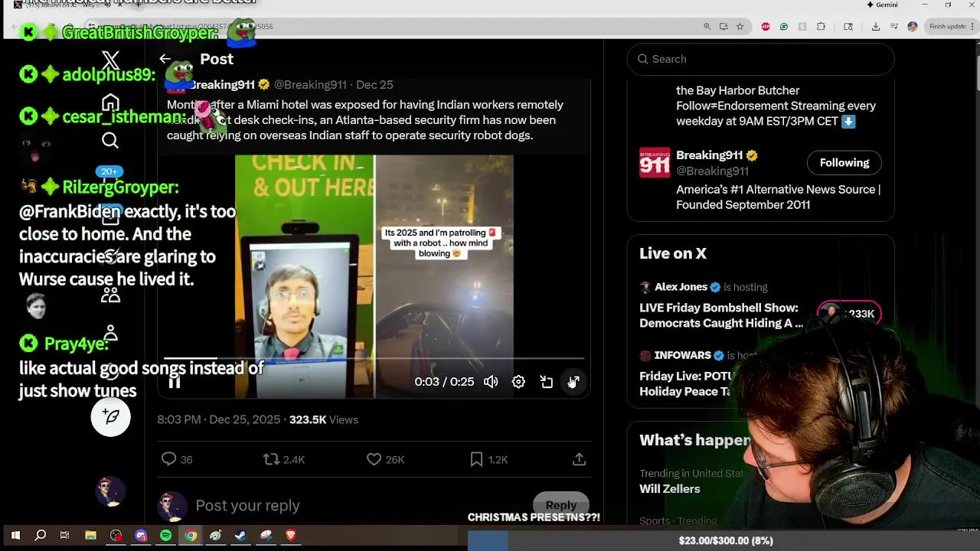The image size is (980, 551).
Task: Open the replies icon showing 36
Action: coord(177,459)
